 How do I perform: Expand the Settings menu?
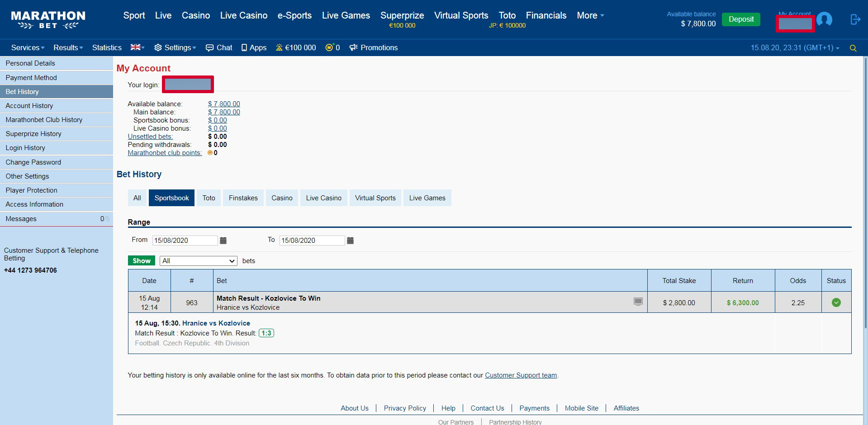[175, 47]
